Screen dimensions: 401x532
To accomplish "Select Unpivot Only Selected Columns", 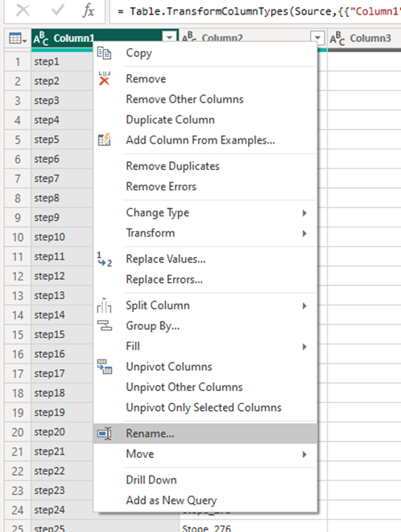I will tap(204, 408).
